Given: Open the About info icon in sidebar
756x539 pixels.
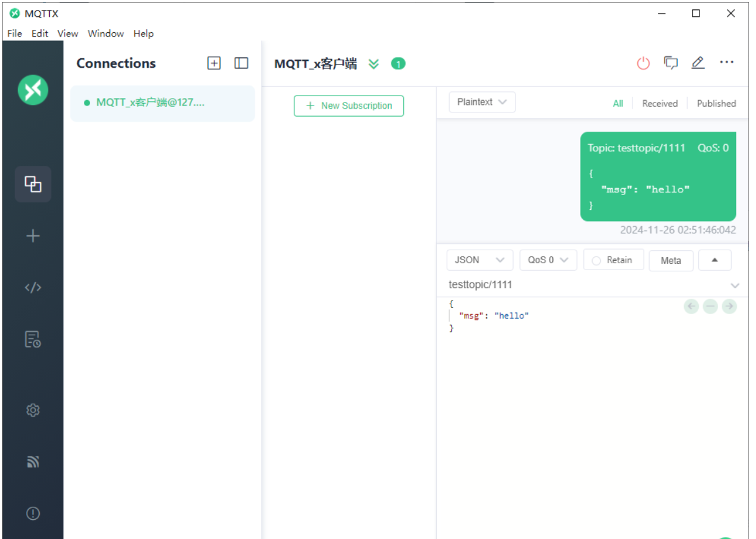Looking at the screenshot, I should tap(33, 513).
